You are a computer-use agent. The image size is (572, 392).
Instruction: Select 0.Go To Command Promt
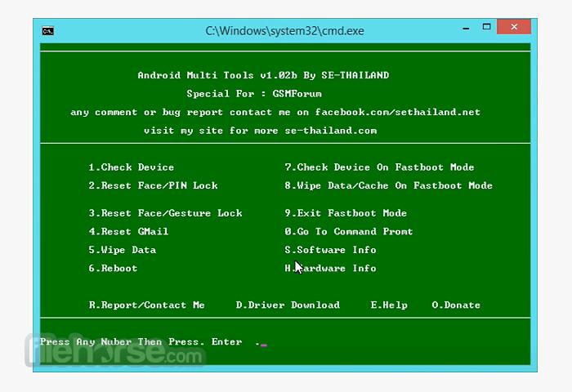tap(348, 231)
